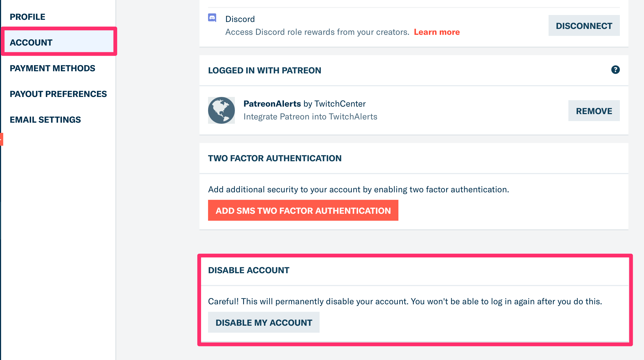Click the Learn more link for Discord

click(437, 32)
